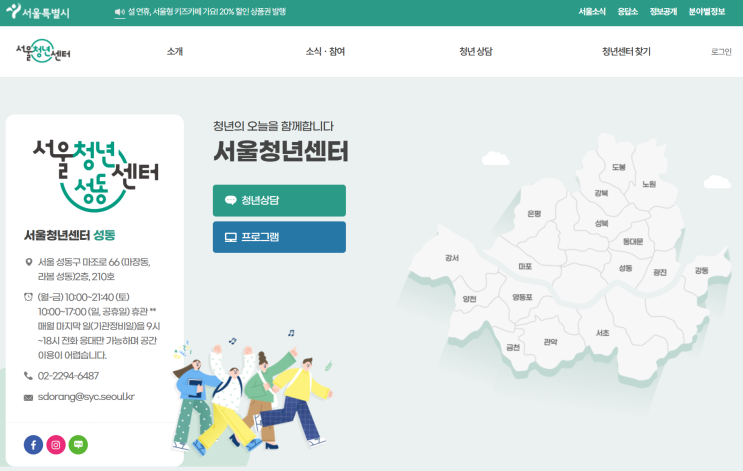
Task: Select 성북 district on the map
Action: click(x=601, y=223)
